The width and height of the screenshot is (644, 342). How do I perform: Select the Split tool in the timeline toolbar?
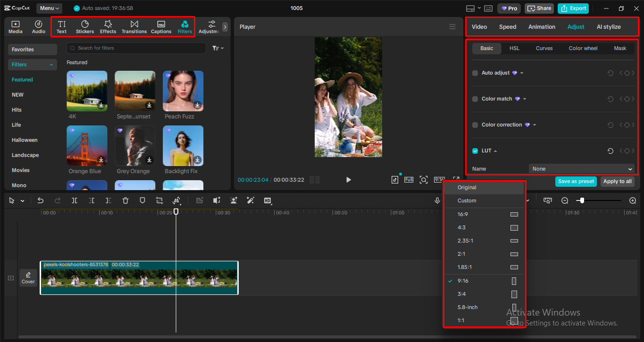coord(74,200)
